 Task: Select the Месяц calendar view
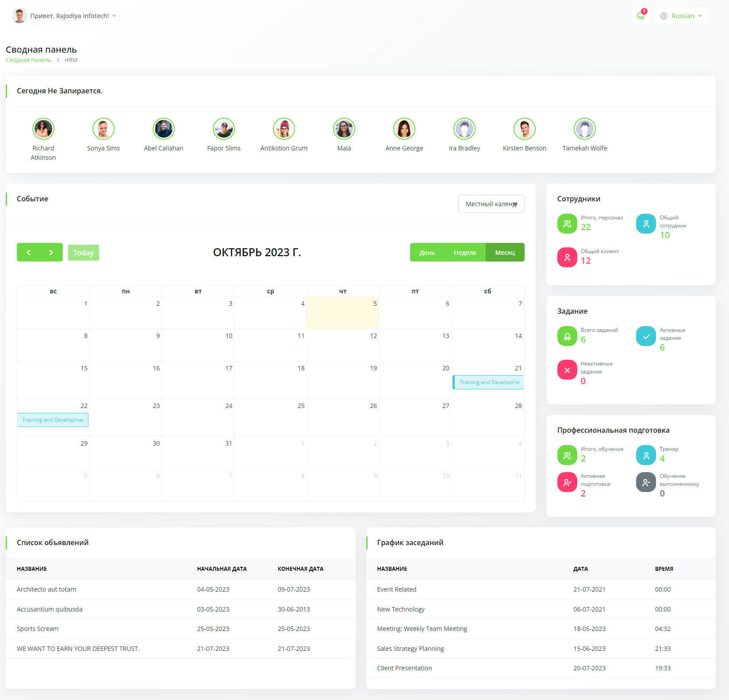505,252
